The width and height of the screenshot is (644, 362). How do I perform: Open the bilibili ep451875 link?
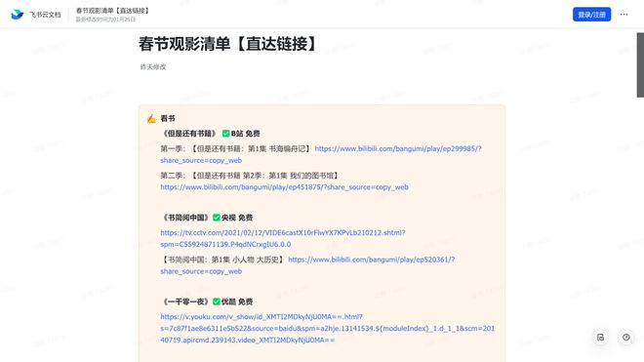284,187
